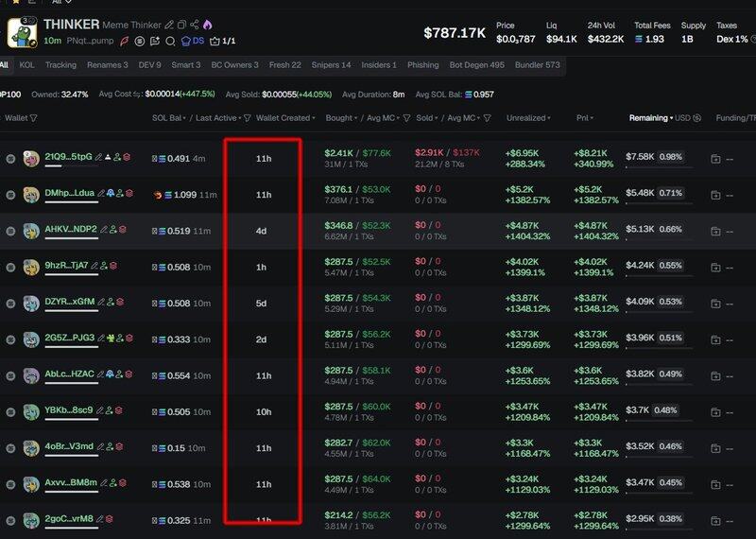This screenshot has height=539, width=756.
Task: Open the Bundler 573 tab
Action: [x=539, y=65]
